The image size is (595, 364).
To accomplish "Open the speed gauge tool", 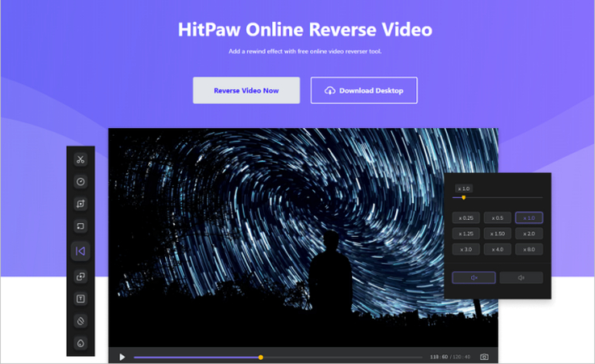I will 80,182.
